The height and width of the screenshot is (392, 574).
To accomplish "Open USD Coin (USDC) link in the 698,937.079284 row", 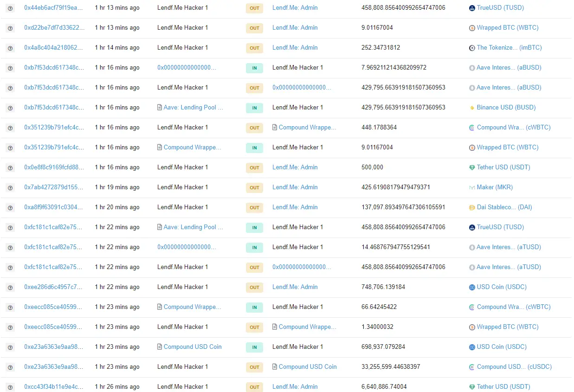I will coord(502,347).
